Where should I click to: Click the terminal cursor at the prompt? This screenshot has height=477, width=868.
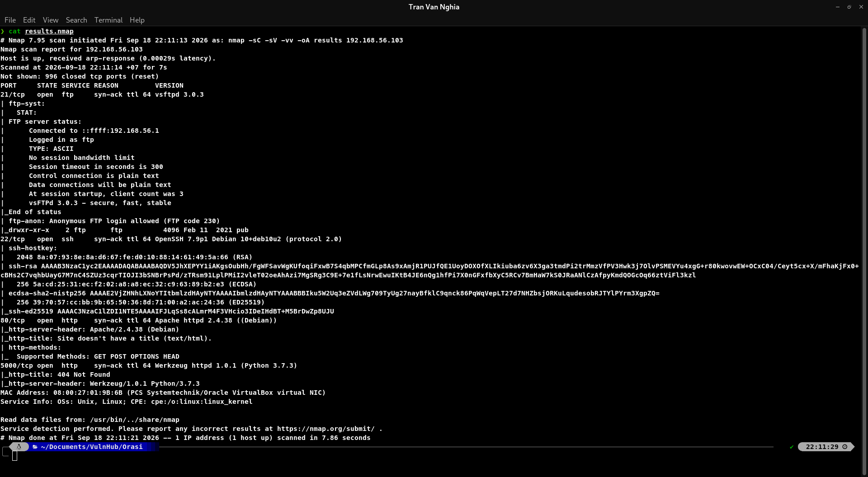tap(14, 456)
